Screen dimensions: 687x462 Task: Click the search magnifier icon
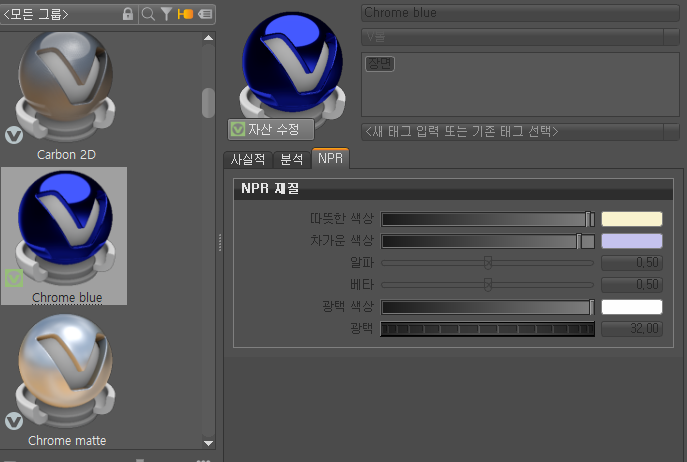point(149,14)
